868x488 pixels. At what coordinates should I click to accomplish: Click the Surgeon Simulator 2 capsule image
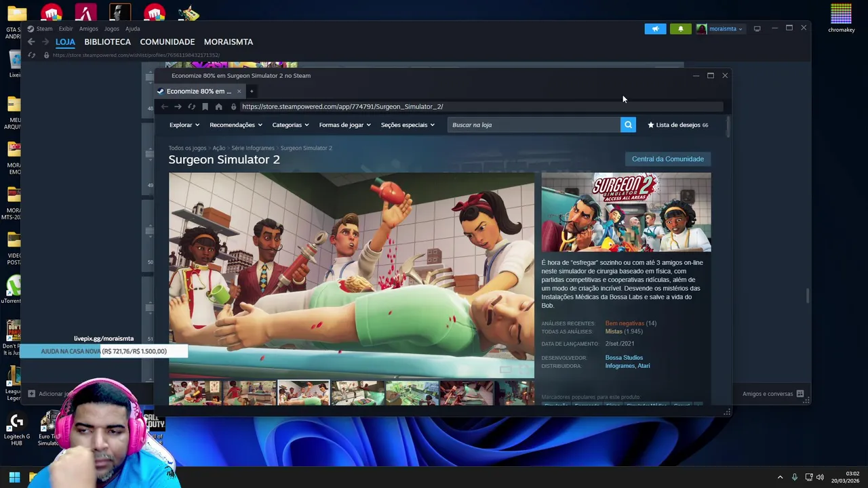point(626,212)
